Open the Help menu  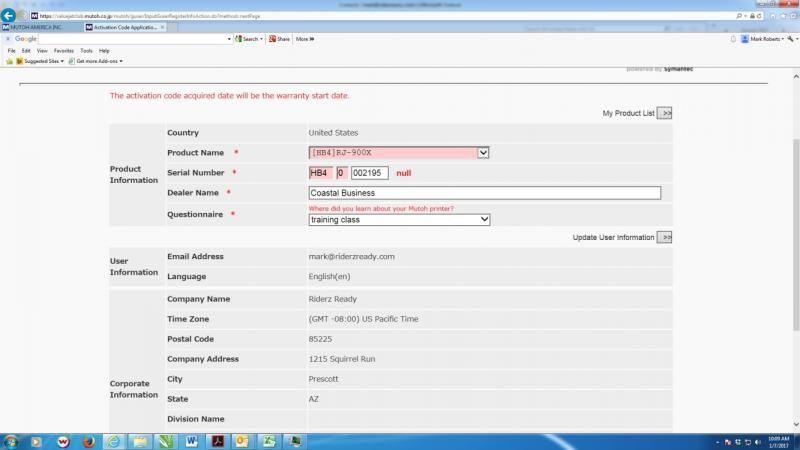[x=104, y=51]
